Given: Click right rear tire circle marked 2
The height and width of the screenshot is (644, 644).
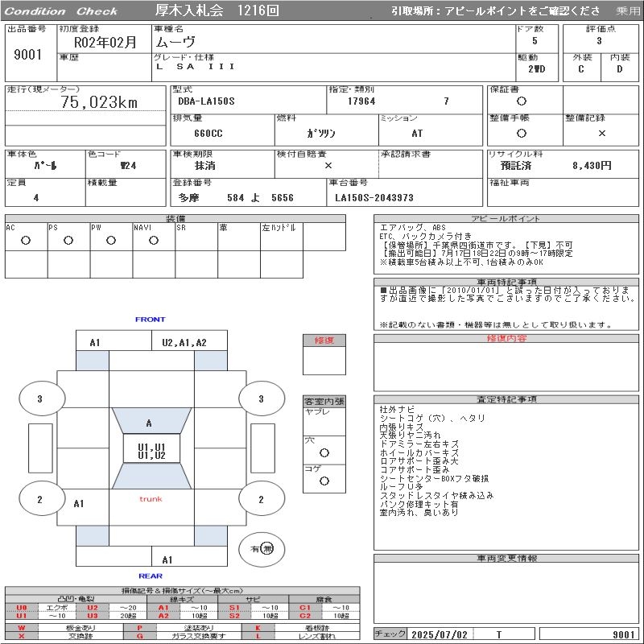Looking at the screenshot, I should pos(262,499).
